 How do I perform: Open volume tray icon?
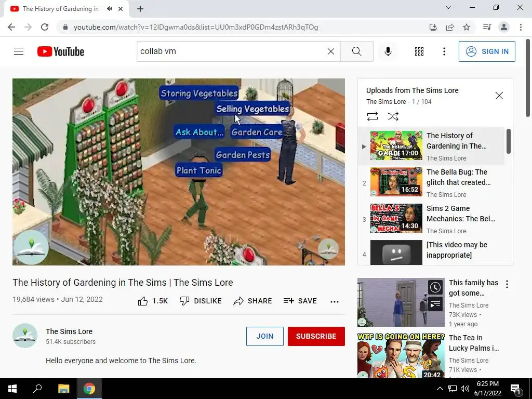point(465,389)
